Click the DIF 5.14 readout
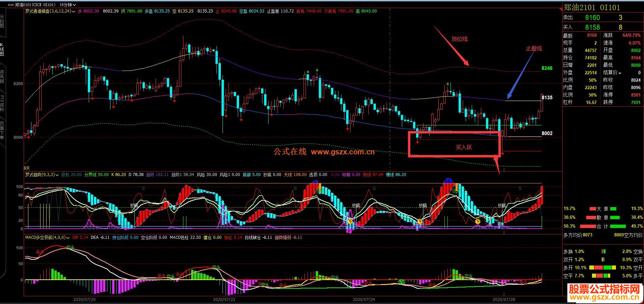 tap(80, 237)
